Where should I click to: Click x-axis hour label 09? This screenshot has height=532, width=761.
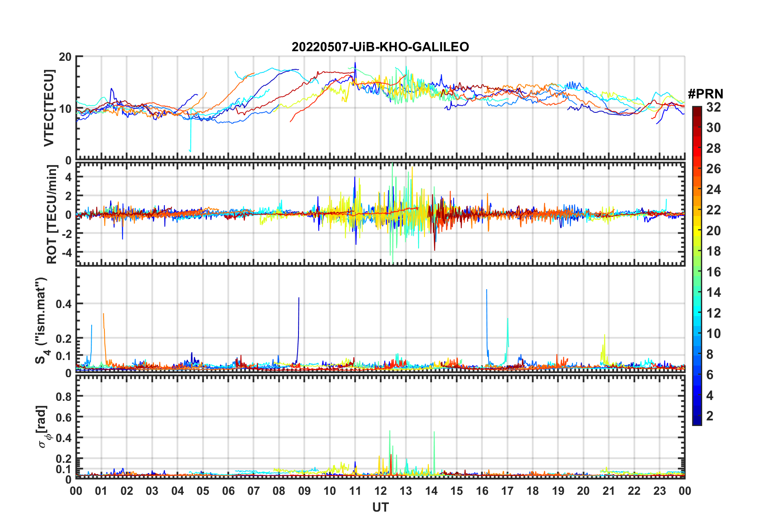tap(304, 491)
